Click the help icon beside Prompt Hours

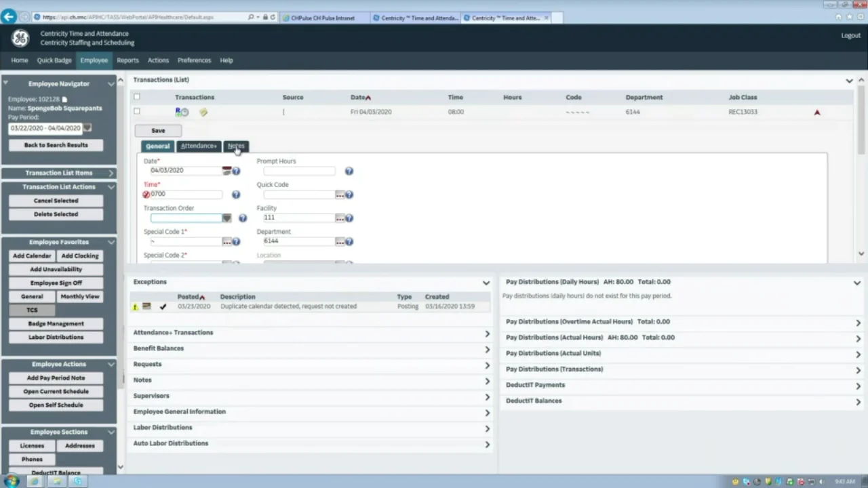click(349, 171)
